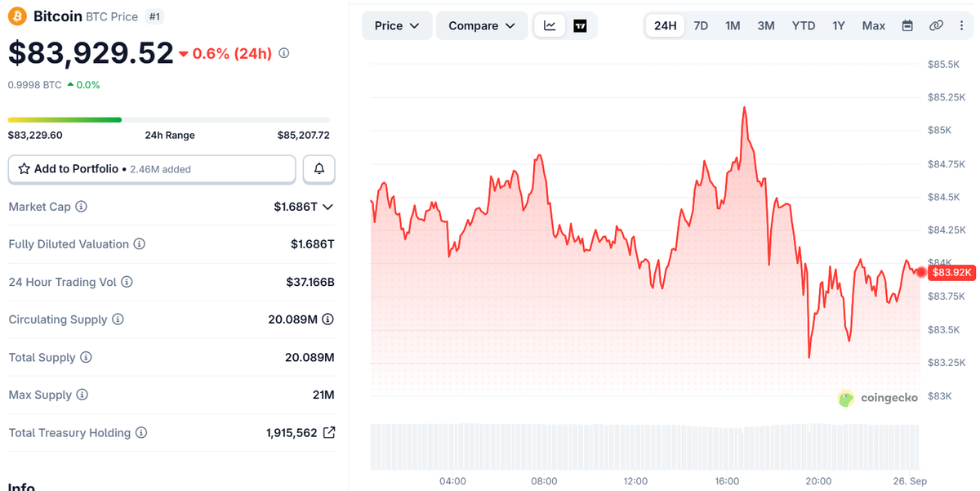Click the price alert bell icon
Image resolution: width=980 pixels, height=491 pixels.
coord(319,169)
